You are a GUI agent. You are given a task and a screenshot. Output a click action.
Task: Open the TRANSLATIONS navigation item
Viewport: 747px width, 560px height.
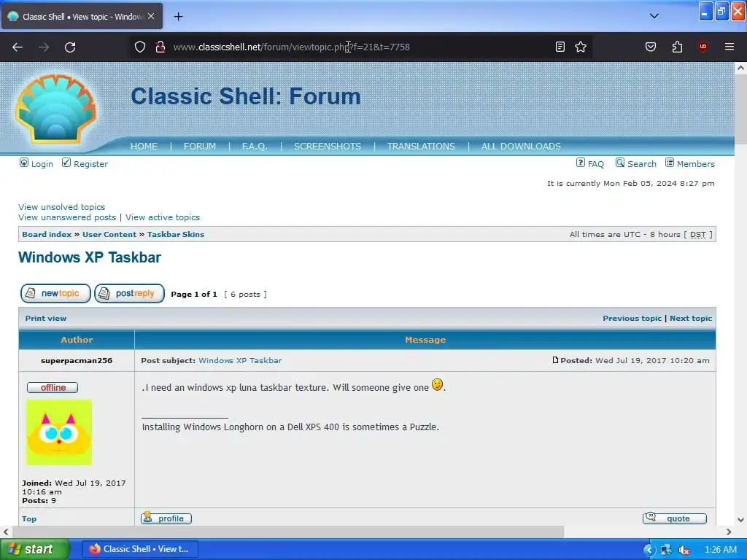click(421, 146)
